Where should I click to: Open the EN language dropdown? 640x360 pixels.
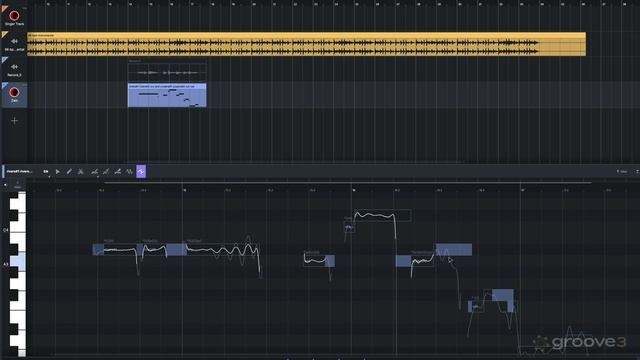[x=46, y=172]
